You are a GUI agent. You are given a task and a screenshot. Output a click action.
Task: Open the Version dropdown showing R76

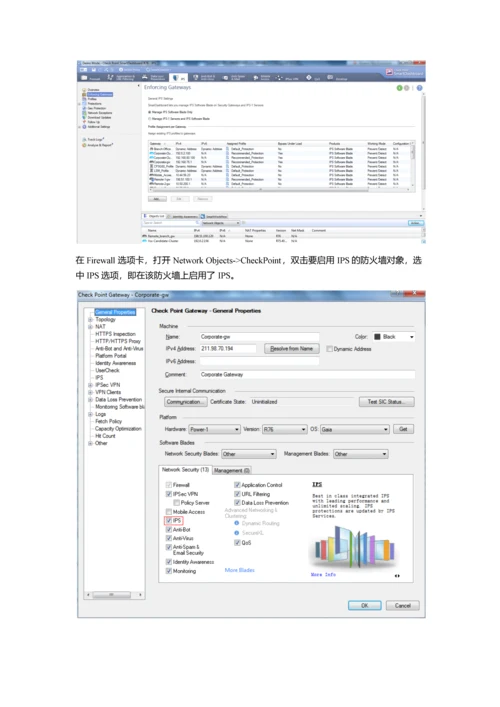284,429
